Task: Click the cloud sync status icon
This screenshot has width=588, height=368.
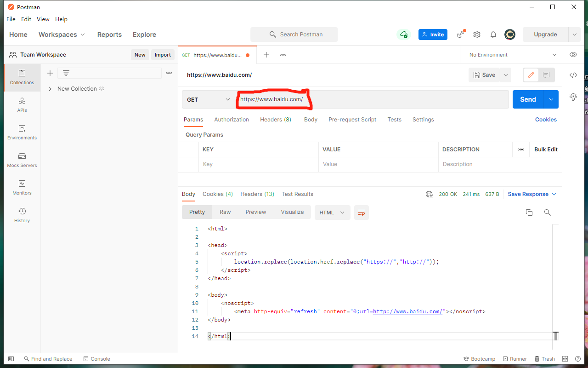Action: (x=403, y=34)
